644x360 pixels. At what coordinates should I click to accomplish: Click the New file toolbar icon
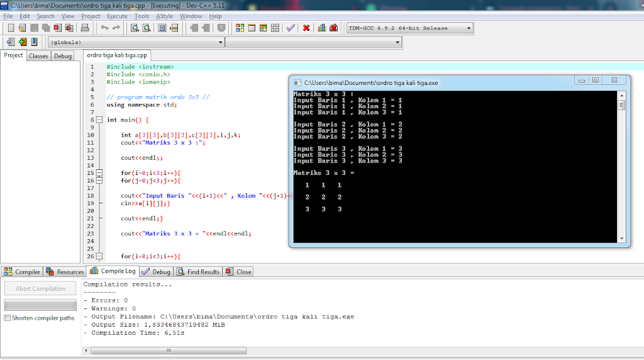pos(11,28)
